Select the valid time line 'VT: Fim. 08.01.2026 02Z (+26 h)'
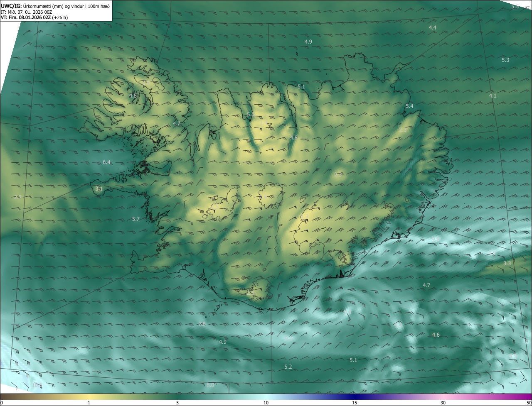532x406 pixels. pos(34,18)
